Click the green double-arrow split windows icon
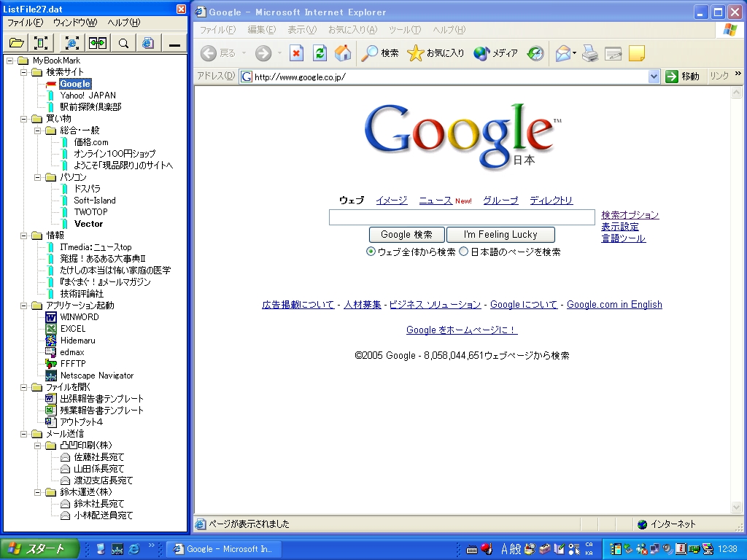 [x=98, y=43]
